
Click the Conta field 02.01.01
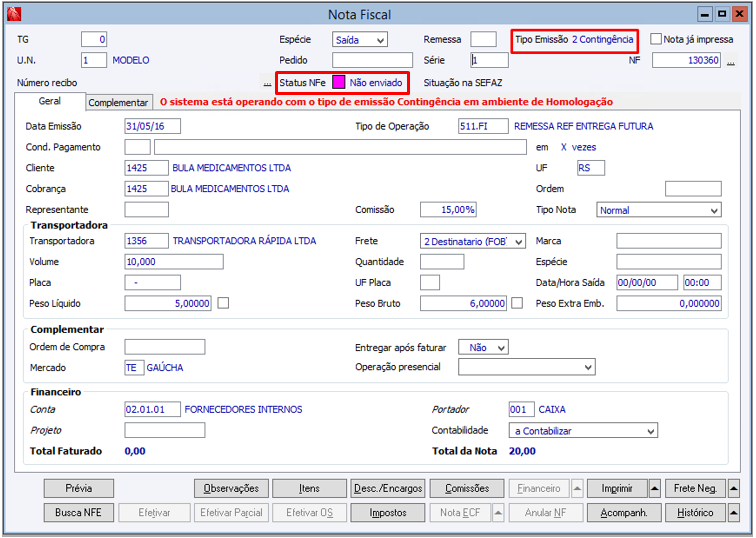pyautogui.click(x=152, y=409)
